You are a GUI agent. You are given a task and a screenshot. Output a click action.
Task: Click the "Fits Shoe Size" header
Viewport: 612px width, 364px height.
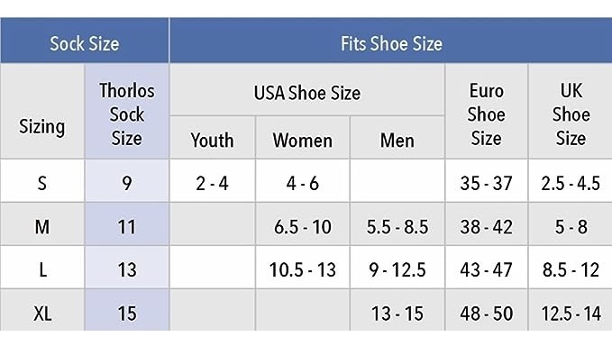390,42
